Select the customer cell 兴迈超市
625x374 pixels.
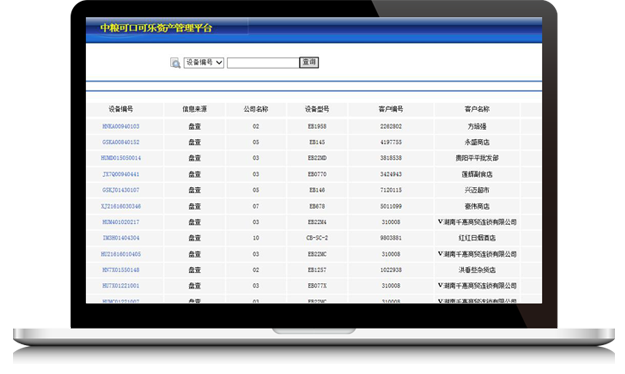click(x=477, y=190)
